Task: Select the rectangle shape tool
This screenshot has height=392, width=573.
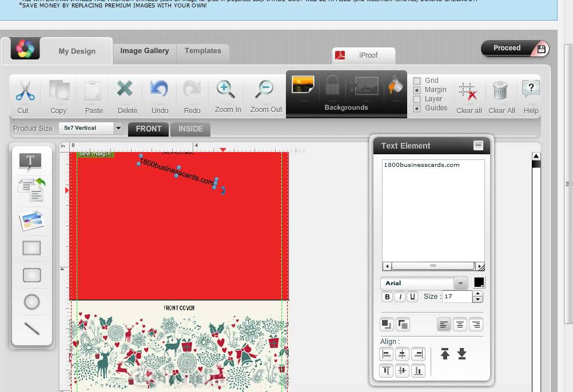Action: [32, 248]
